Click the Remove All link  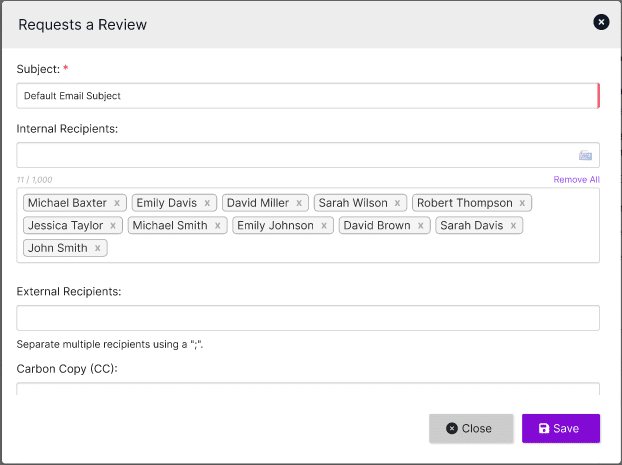[576, 180]
